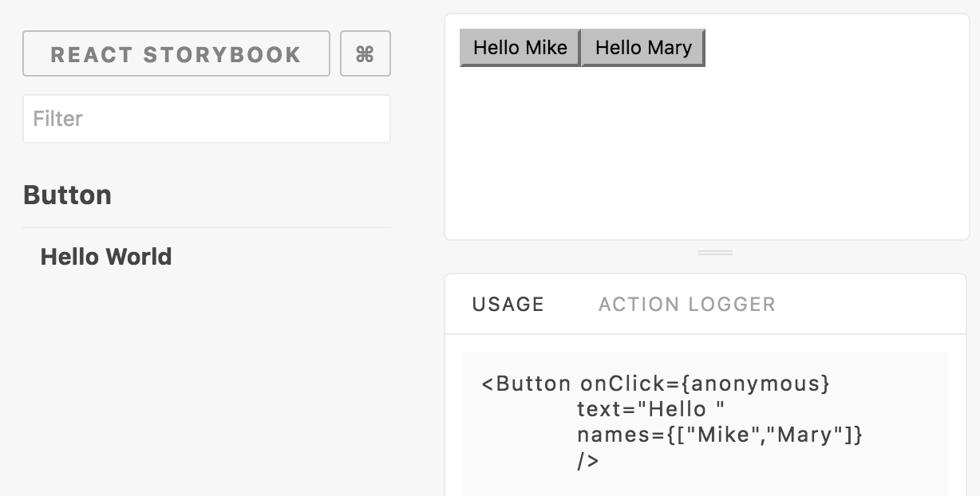Click the REACT STORYBOOK header button

176,53
